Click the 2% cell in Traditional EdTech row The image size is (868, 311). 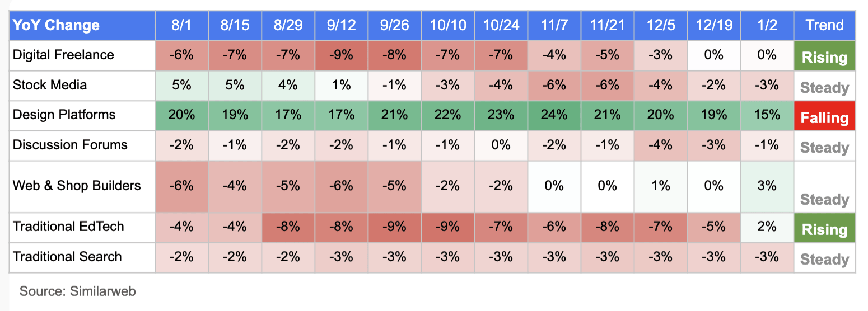click(767, 227)
